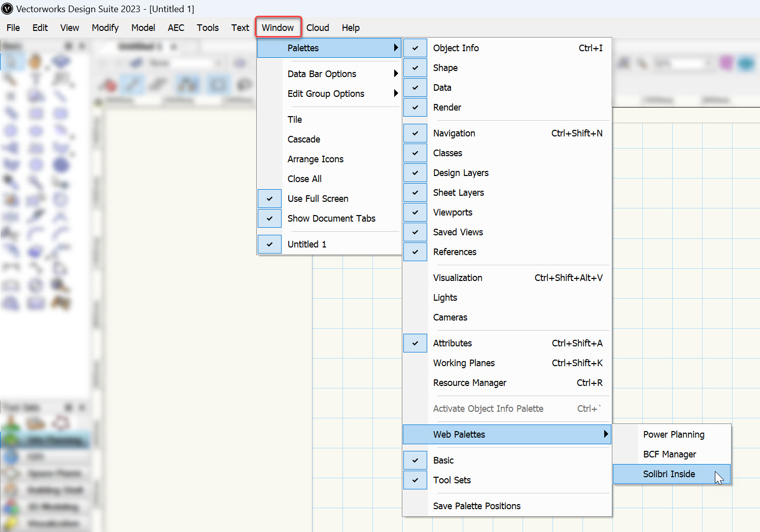Expand the Palettes submenu

point(329,48)
